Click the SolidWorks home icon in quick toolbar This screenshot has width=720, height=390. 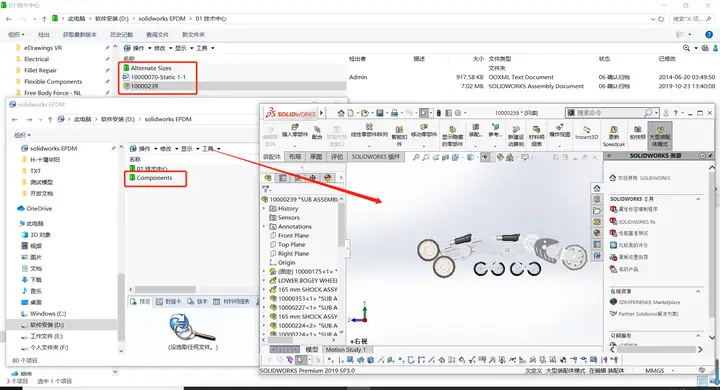pyautogui.click(x=341, y=113)
